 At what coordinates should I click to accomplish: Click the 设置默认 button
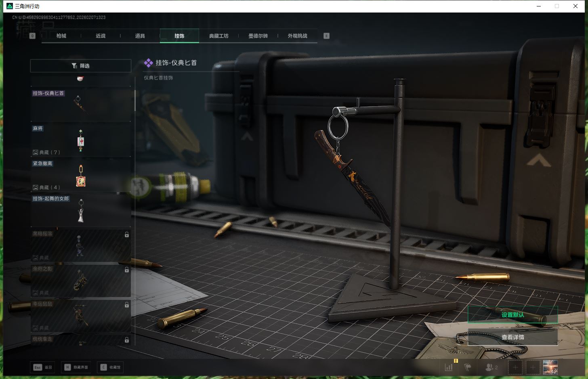pos(512,315)
